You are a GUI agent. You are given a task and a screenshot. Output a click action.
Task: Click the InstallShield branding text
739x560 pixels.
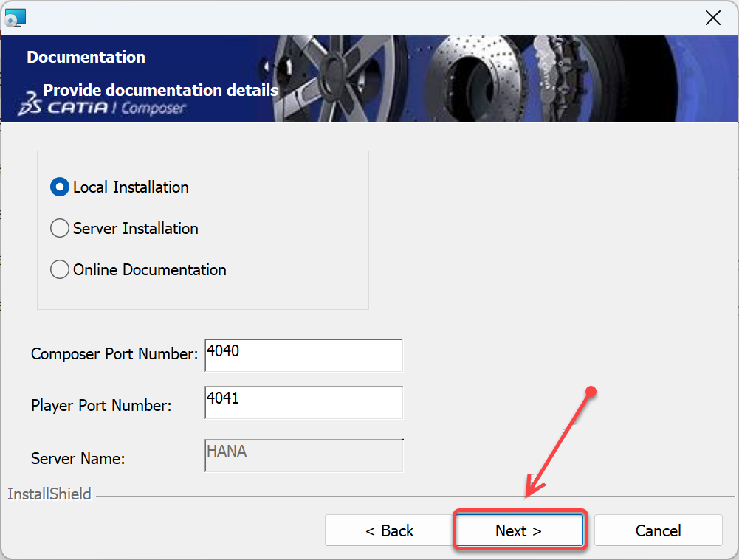click(49, 494)
